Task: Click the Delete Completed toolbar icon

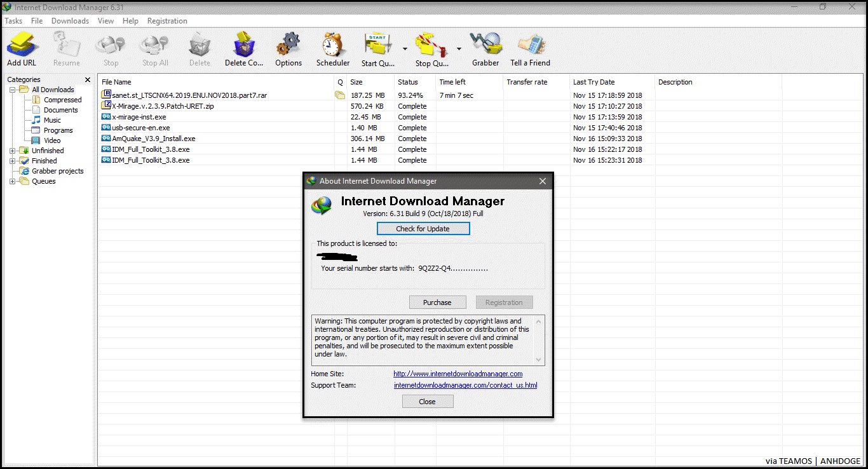Action: pyautogui.click(x=244, y=44)
